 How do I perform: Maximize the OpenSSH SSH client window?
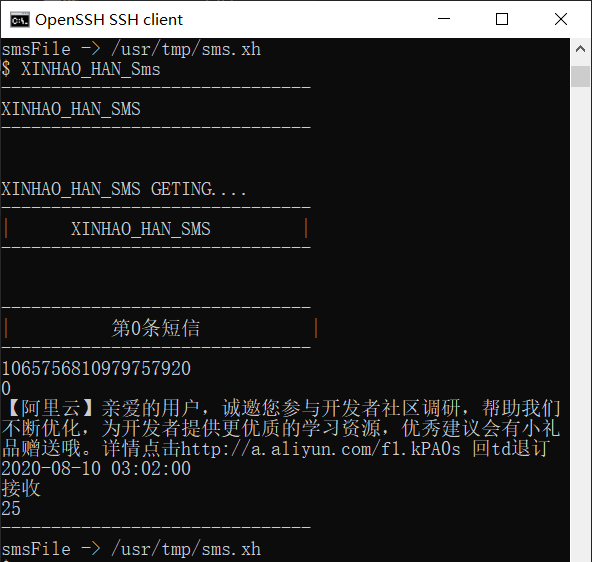[502, 19]
